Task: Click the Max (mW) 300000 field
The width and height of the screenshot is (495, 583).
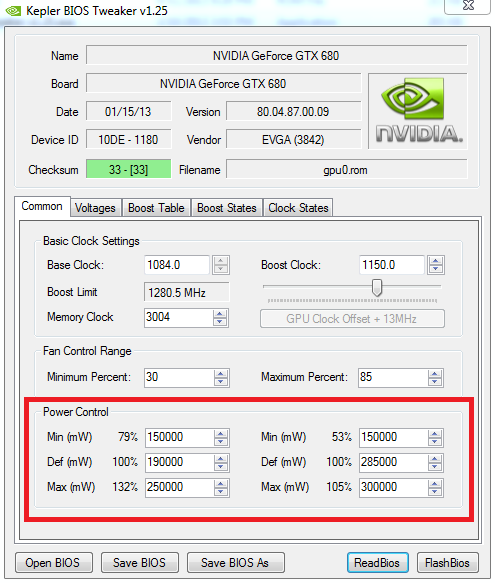Action: coord(393,487)
